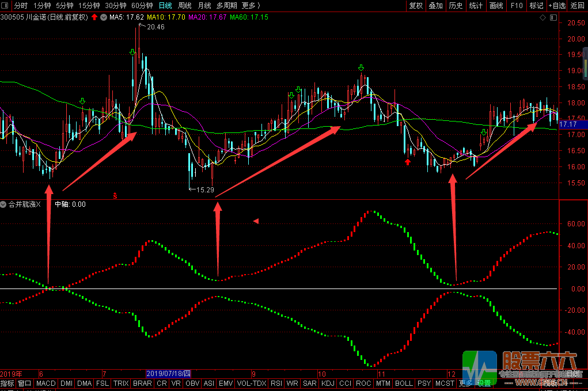Click the 2019/07/18/四 date marker
The width and height of the screenshot is (588, 391).
(168, 374)
